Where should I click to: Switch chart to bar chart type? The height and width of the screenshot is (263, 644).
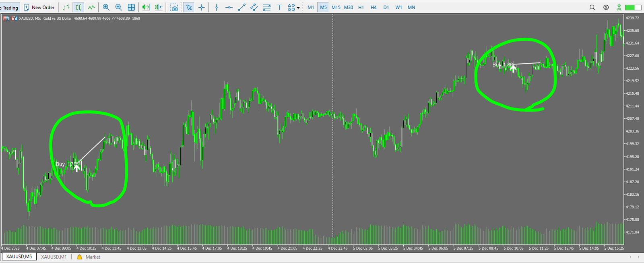(66, 7)
